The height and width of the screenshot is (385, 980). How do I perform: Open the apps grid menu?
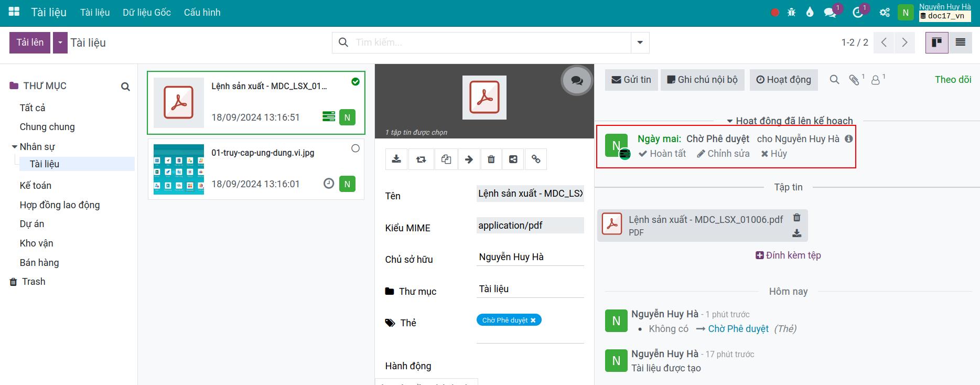pos(14,12)
